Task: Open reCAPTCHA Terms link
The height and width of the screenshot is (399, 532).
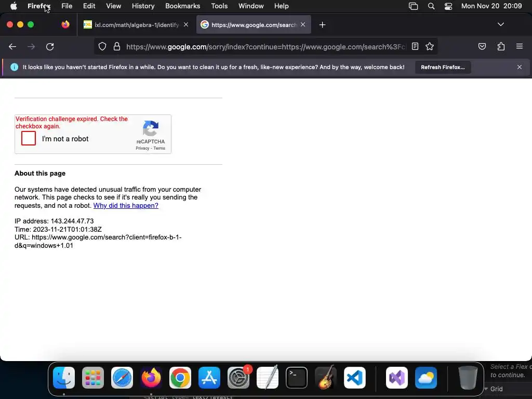Action: coord(159,148)
